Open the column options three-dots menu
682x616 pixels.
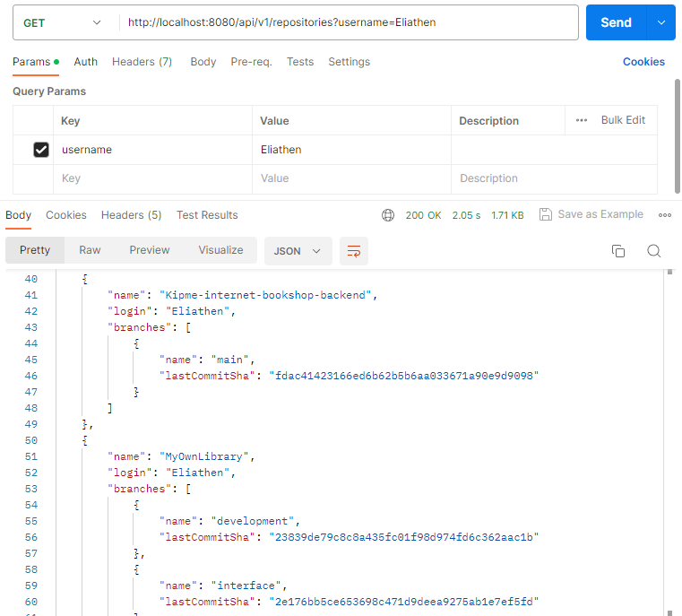tap(582, 120)
